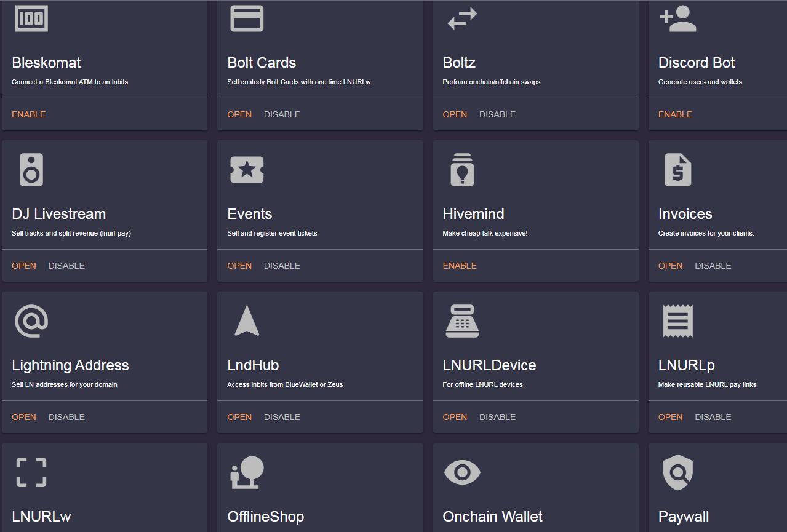
Task: Click the Hivemind lightbulb icon
Action: 462,170
